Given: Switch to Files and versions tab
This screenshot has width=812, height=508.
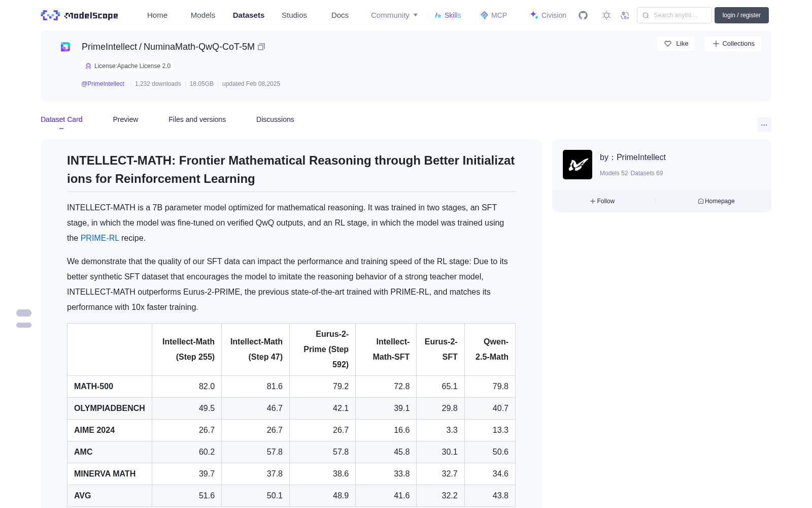Looking at the screenshot, I should 197,119.
